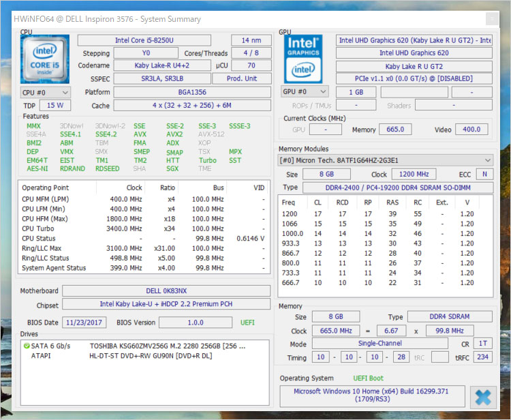This screenshot has width=511, height=420.
Task: Click the Intel Core i5-8250U name field
Action: coord(144,40)
